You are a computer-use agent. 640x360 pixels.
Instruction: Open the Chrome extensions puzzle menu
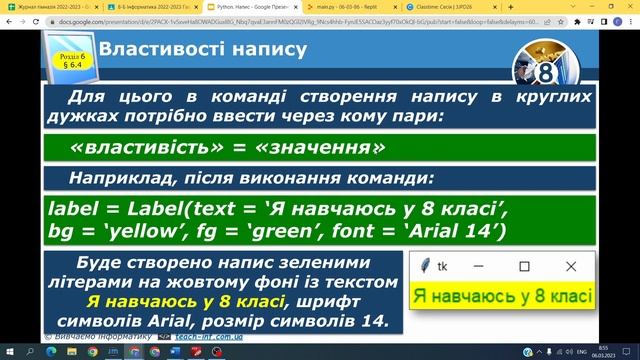pos(577,22)
